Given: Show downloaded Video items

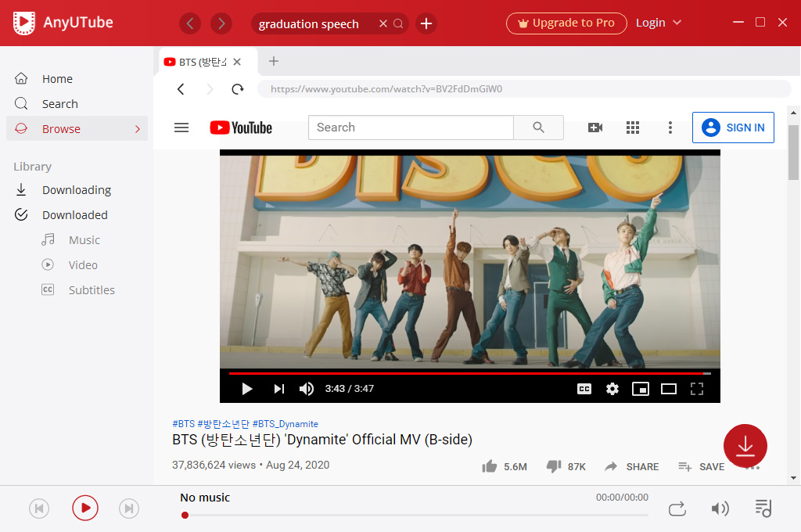Looking at the screenshot, I should click(x=83, y=264).
